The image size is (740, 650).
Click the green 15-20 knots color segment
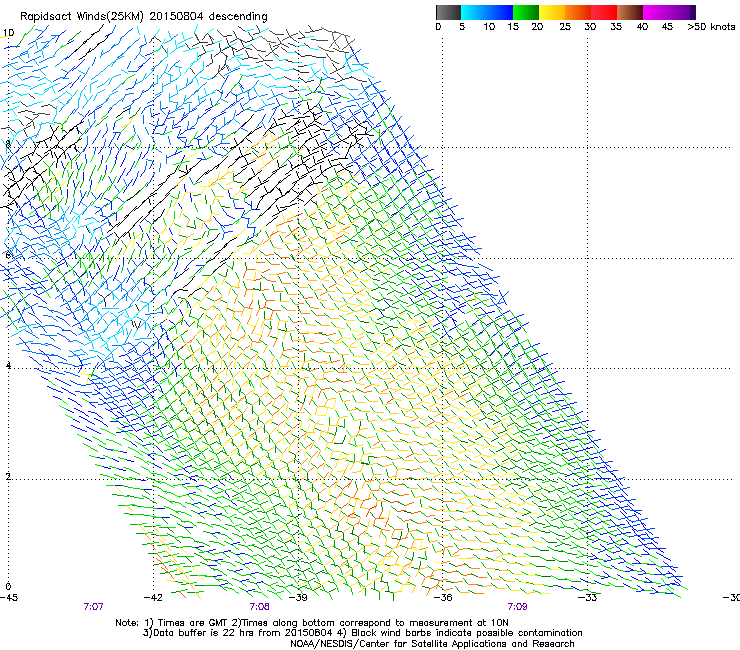(x=526, y=12)
